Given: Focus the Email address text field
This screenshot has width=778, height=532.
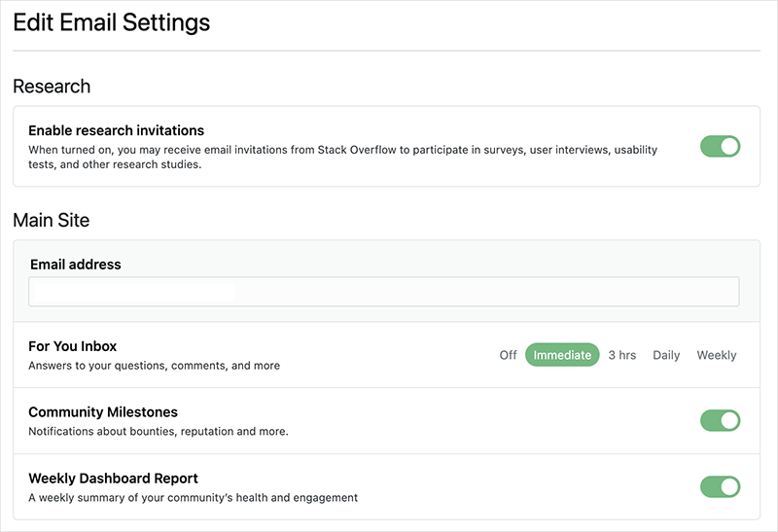Looking at the screenshot, I should click(x=383, y=292).
